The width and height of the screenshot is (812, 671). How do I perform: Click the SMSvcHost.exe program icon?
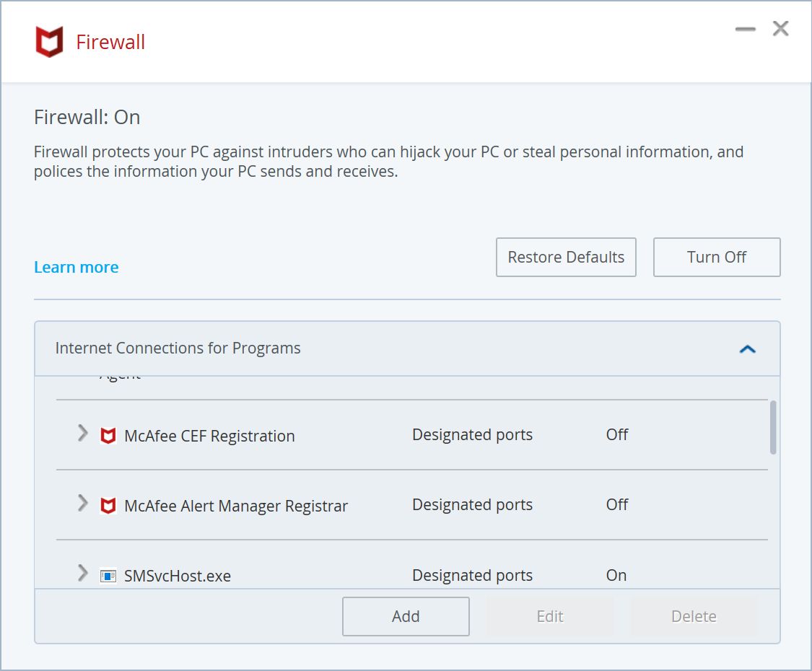[x=108, y=576]
